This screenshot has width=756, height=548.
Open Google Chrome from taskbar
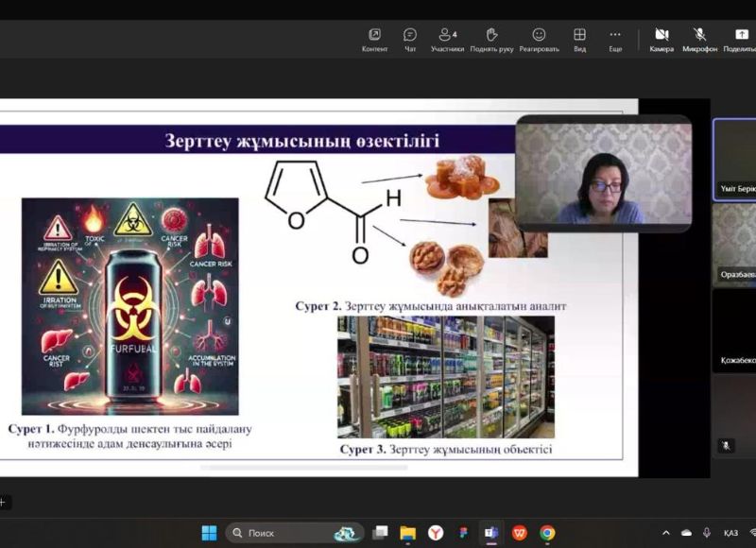coord(547,533)
